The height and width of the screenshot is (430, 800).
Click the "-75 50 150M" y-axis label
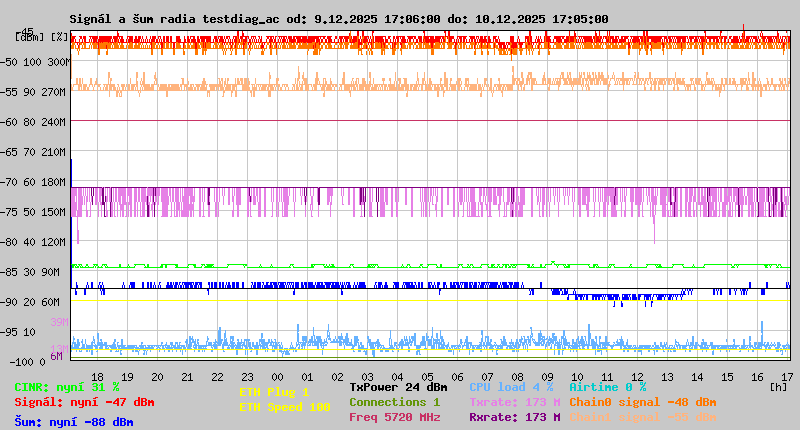pyautogui.click(x=34, y=212)
